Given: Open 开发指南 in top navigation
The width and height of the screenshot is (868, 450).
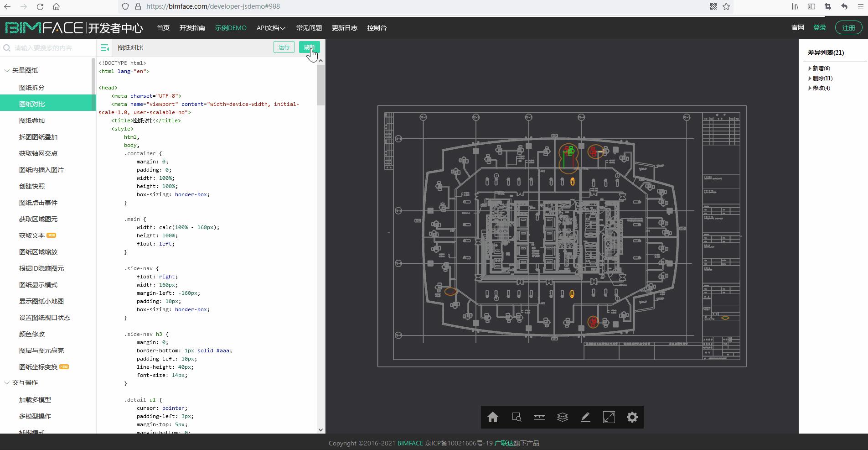Looking at the screenshot, I should coord(192,28).
